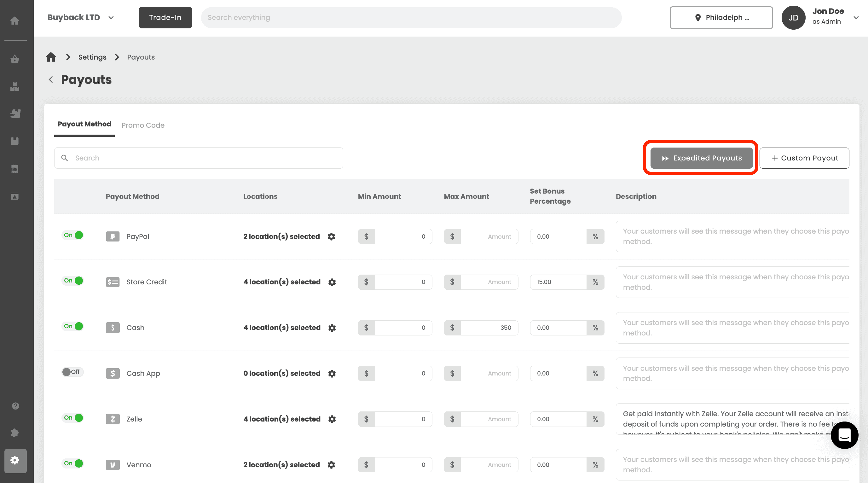This screenshot has height=483, width=868.
Task: Open location settings gear for Zelle
Action: (332, 419)
